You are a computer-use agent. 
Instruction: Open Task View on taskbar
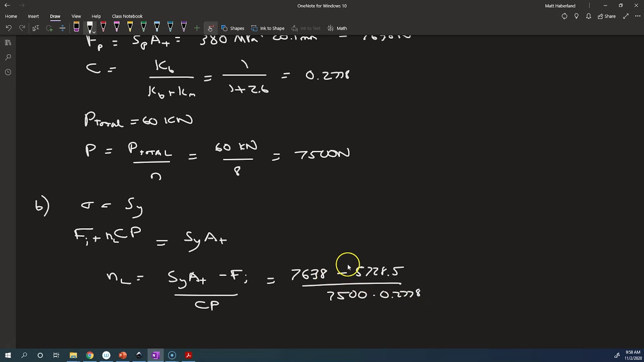coord(56,355)
